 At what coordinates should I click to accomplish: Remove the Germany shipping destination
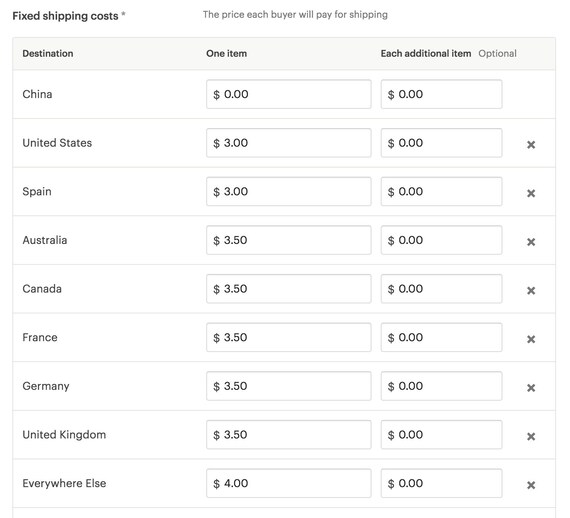[x=531, y=388]
